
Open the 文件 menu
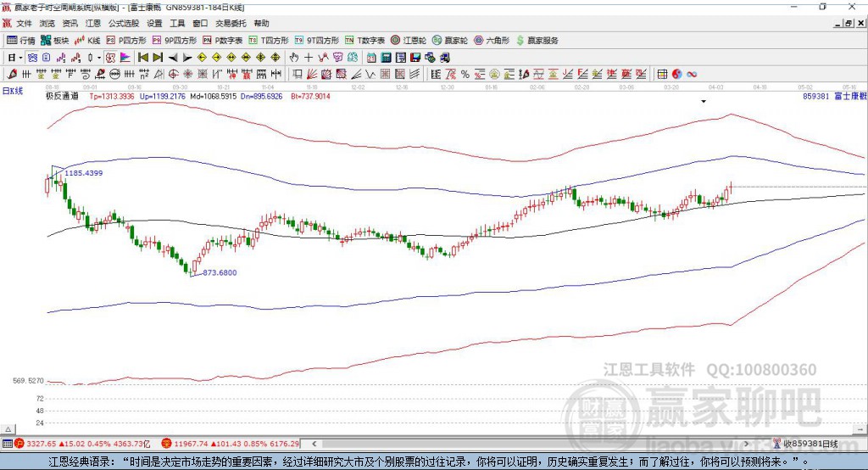(x=24, y=23)
